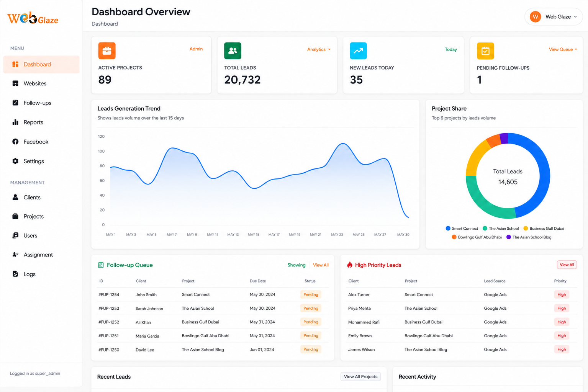Click the blue trending arrow New Leads icon

[x=358, y=51]
